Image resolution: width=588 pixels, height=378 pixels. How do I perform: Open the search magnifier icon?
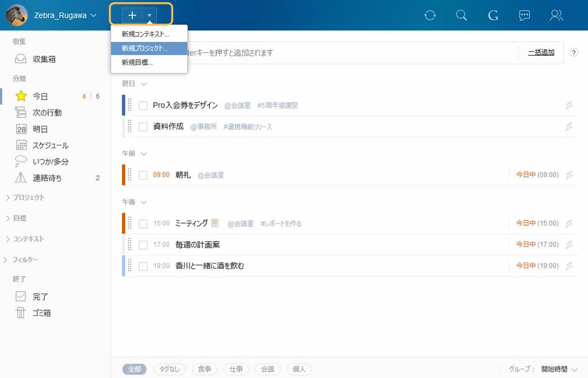click(461, 16)
